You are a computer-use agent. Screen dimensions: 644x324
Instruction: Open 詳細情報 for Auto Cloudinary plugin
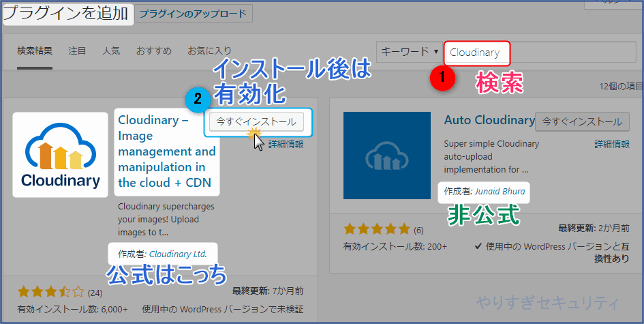pos(612,144)
